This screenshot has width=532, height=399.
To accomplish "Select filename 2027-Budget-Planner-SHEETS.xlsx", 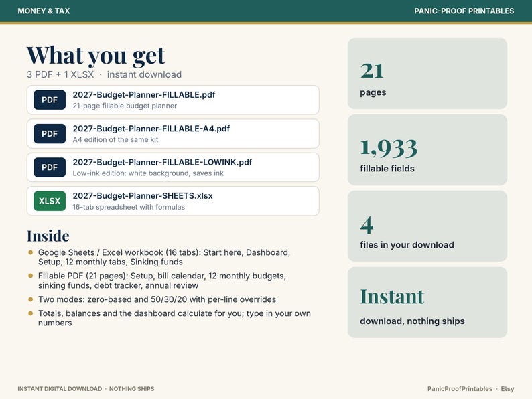I will 143,196.
